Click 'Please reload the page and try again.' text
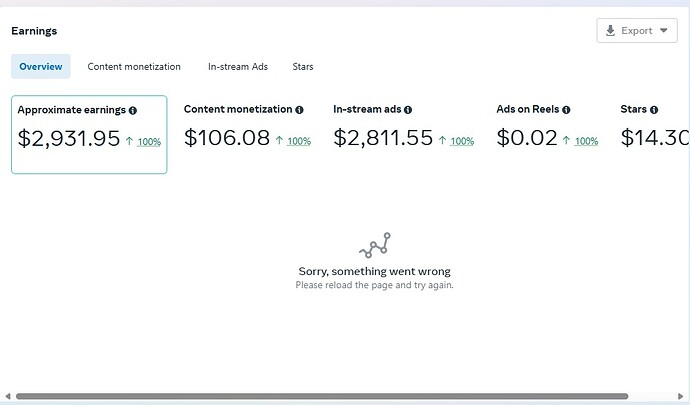The image size is (690, 405). (374, 285)
